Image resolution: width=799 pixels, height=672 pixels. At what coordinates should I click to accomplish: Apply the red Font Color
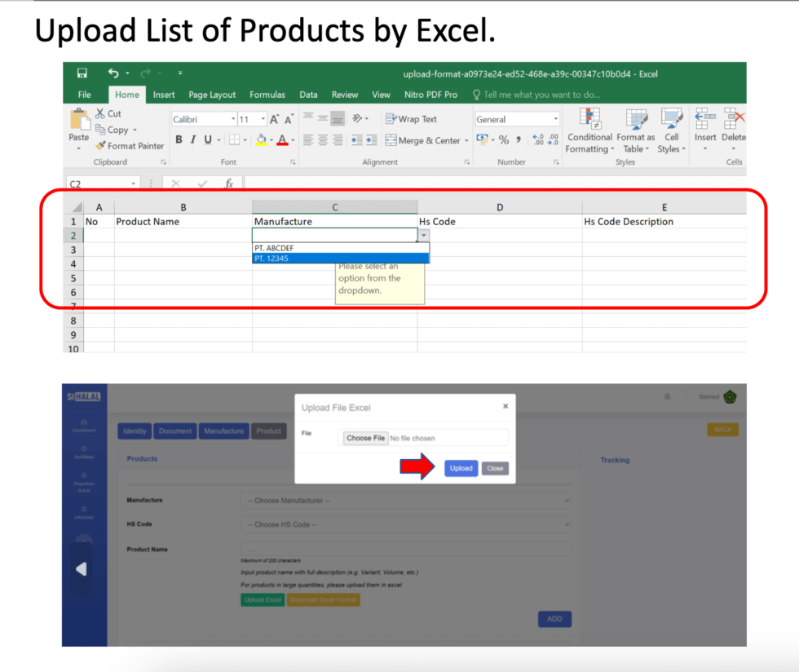[x=282, y=139]
